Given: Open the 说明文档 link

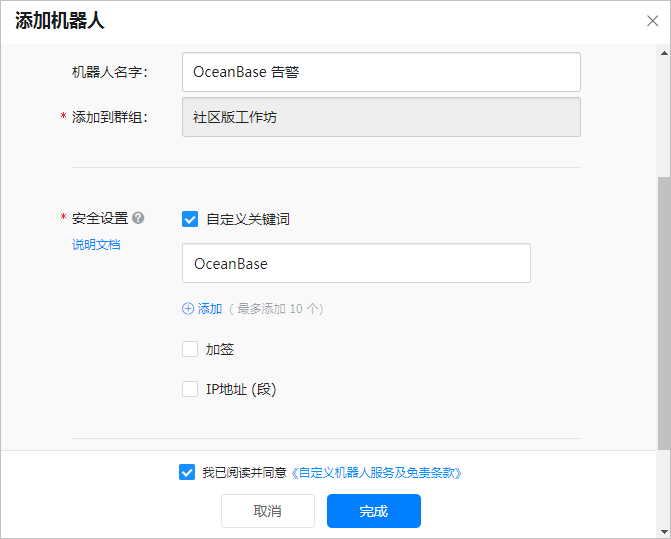Looking at the screenshot, I should click(96, 245).
